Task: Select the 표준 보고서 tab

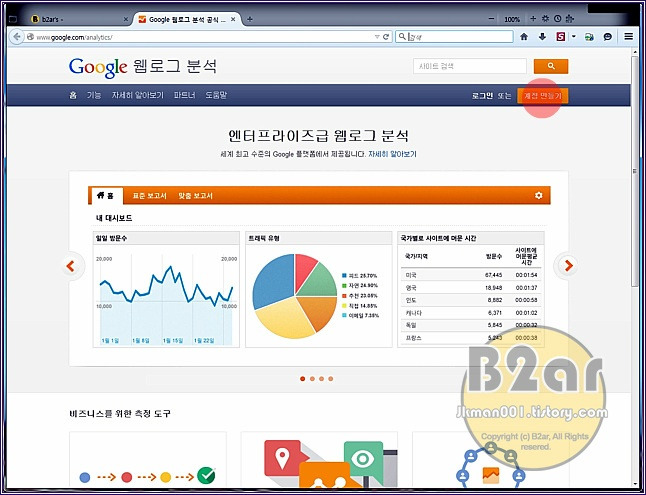Action: [150, 196]
